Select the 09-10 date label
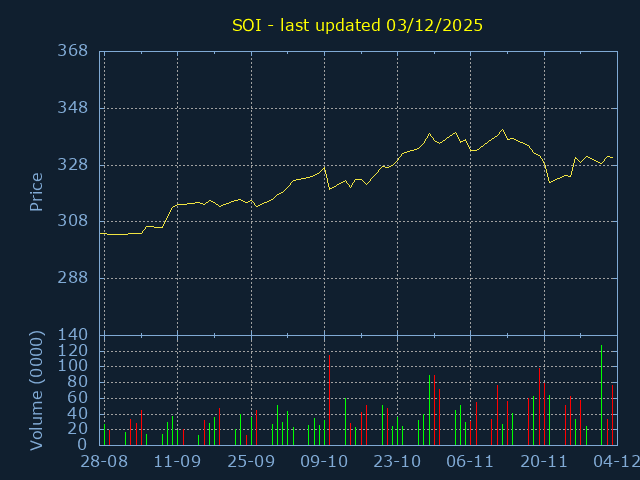640x480 pixels. point(324,462)
